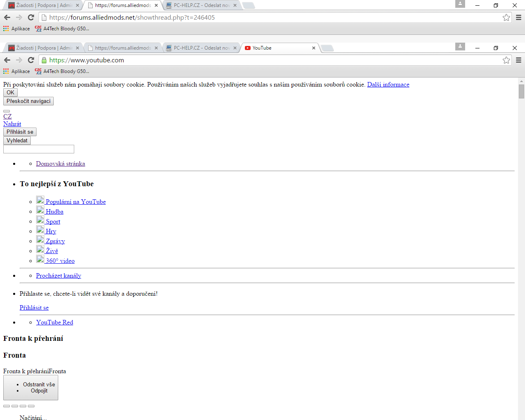Switch to Žiadosti Podpora tab in the front window
The width and height of the screenshot is (525, 420).
pyautogui.click(x=44, y=48)
